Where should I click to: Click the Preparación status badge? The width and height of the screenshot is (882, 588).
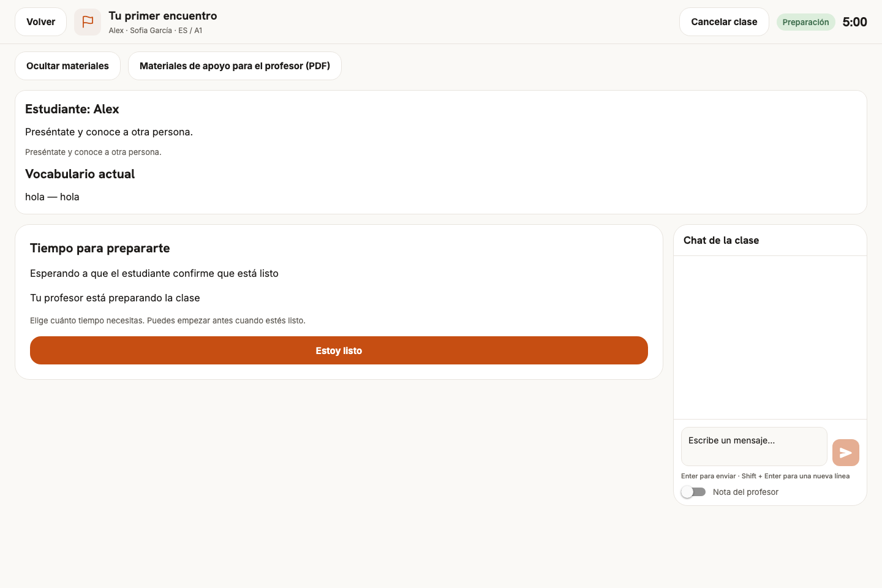(x=805, y=22)
